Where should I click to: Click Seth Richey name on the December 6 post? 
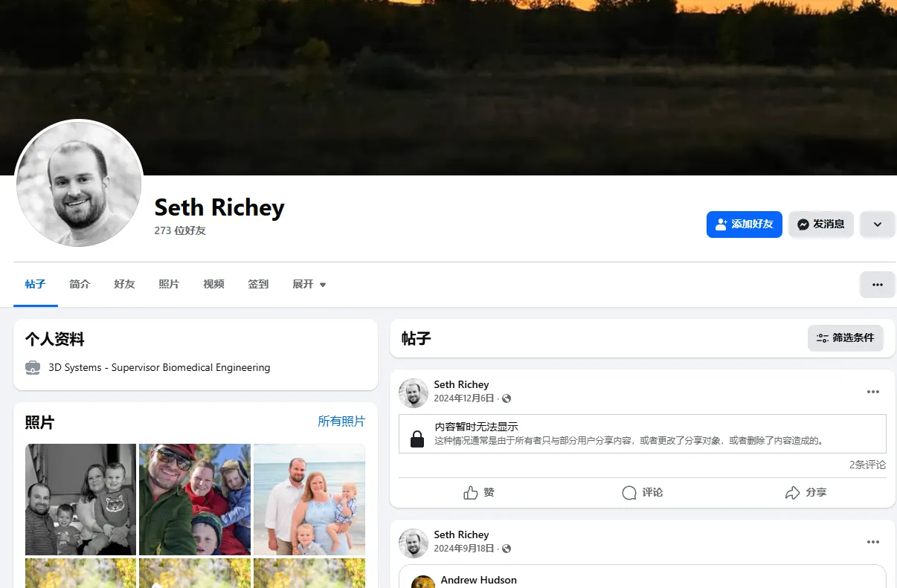coord(461,384)
